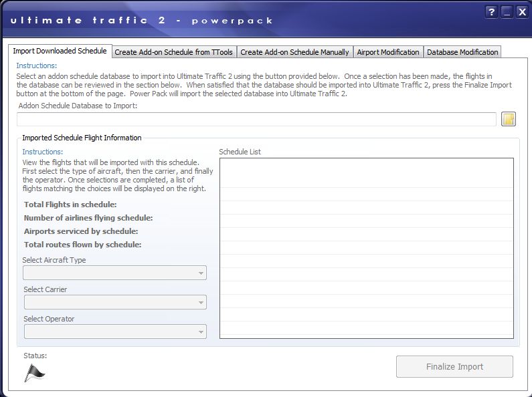This screenshot has width=532, height=397.
Task: Open Create Add-on Schedule from TTools tab
Action: (174, 52)
